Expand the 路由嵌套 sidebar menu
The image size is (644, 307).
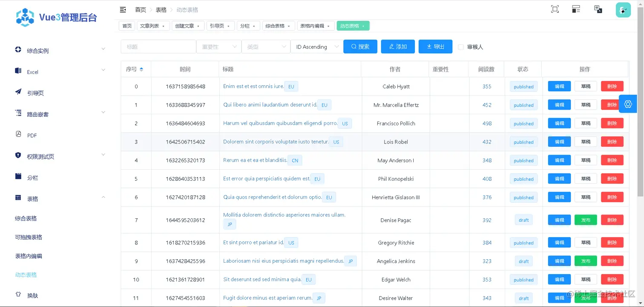point(103,112)
